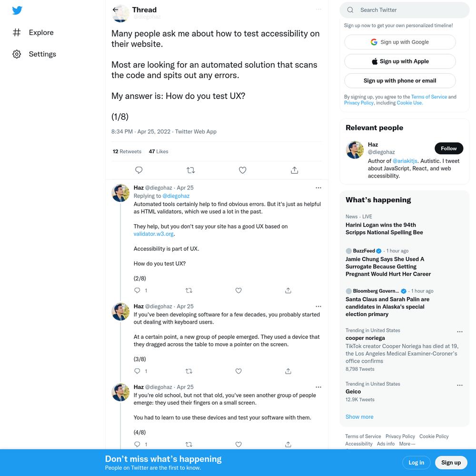
Task: Share the main (1/8) tweet
Action: tap(295, 170)
